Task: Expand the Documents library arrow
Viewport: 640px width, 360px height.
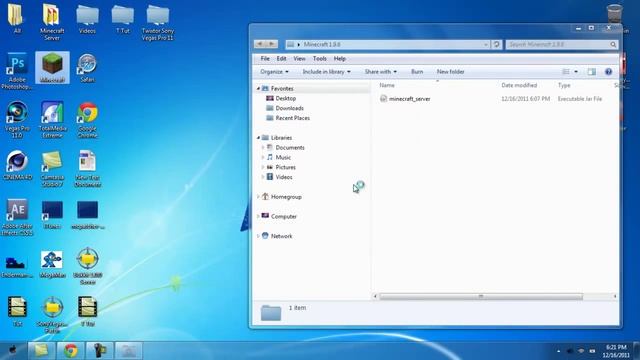Action: pyautogui.click(x=263, y=148)
